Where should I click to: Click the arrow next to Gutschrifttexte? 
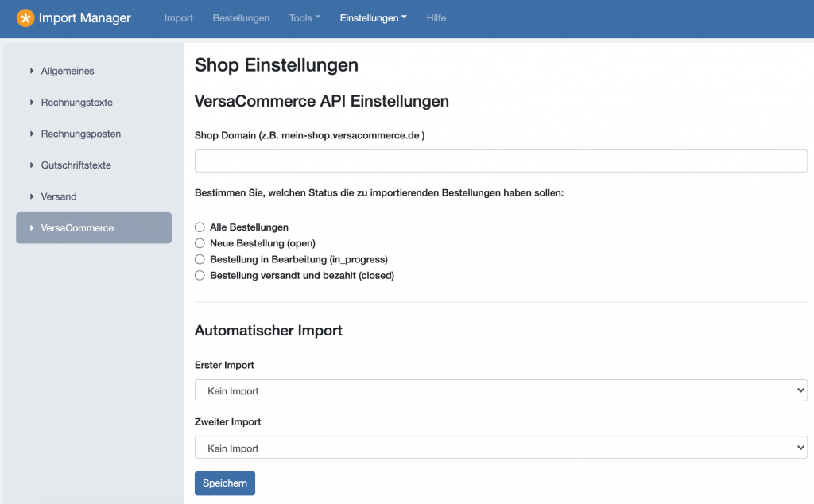pyautogui.click(x=32, y=165)
